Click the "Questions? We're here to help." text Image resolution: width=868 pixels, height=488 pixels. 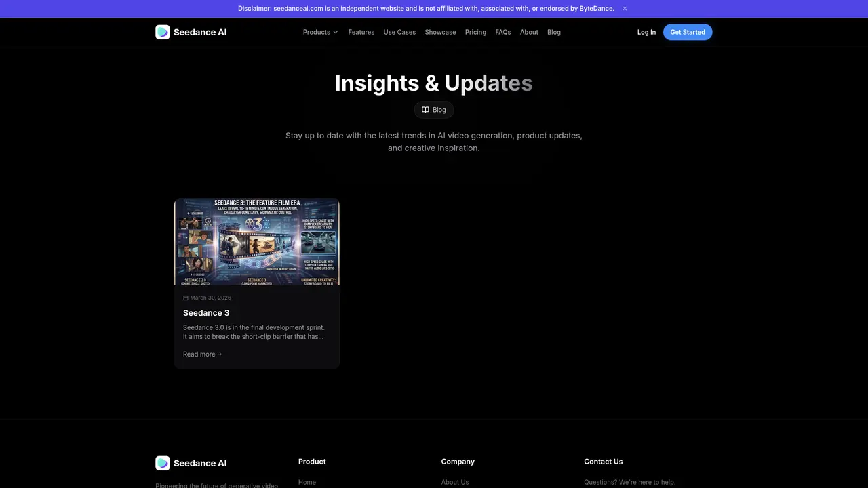point(630,482)
